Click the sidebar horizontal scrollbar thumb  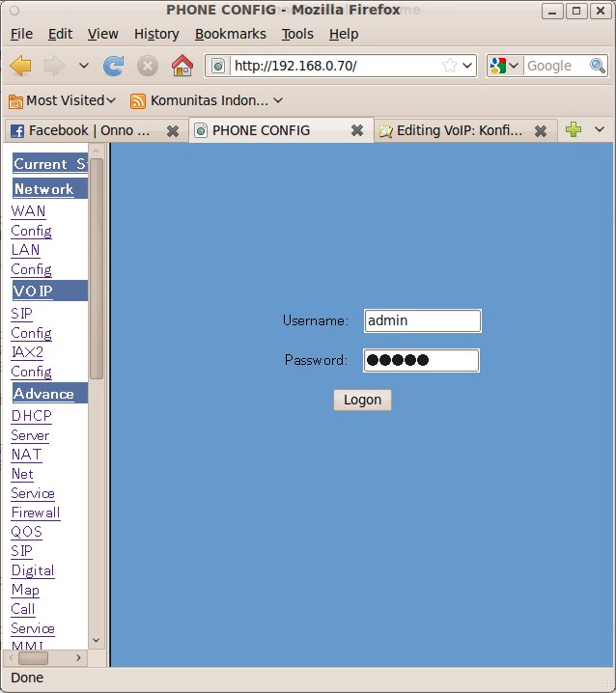pos(33,658)
